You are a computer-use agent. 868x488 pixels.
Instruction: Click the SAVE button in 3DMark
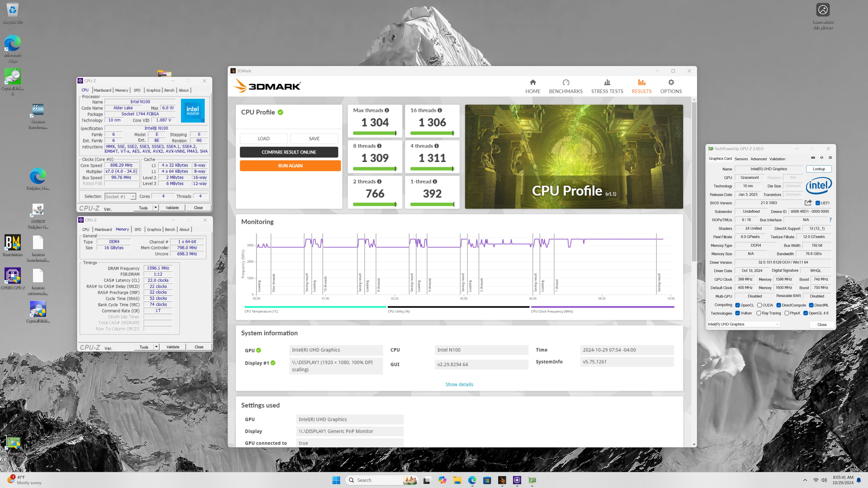(314, 138)
